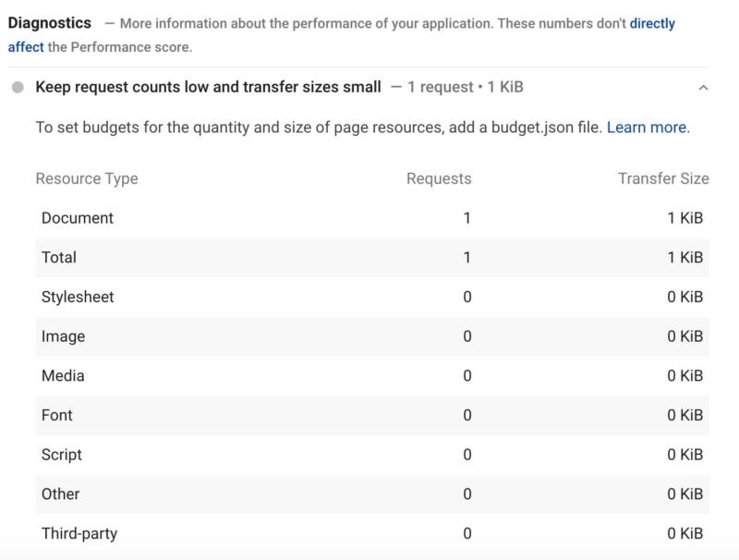Image resolution: width=739 pixels, height=560 pixels.
Task: Click the Font row label
Action: pyautogui.click(x=57, y=415)
